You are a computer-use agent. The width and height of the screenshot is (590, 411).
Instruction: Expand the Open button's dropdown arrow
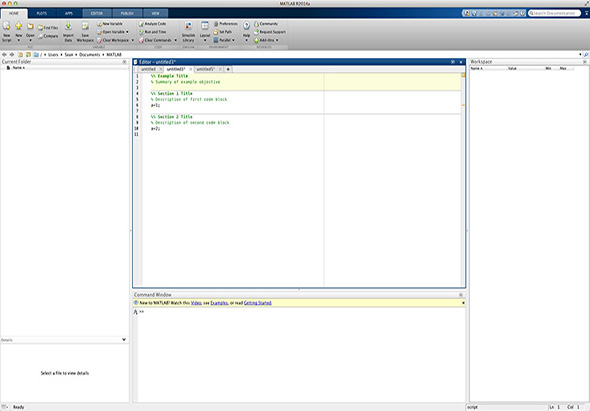click(x=30, y=40)
